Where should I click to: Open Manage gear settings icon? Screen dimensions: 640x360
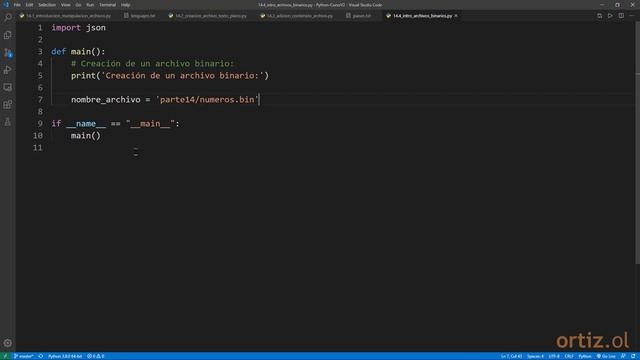click(8, 343)
